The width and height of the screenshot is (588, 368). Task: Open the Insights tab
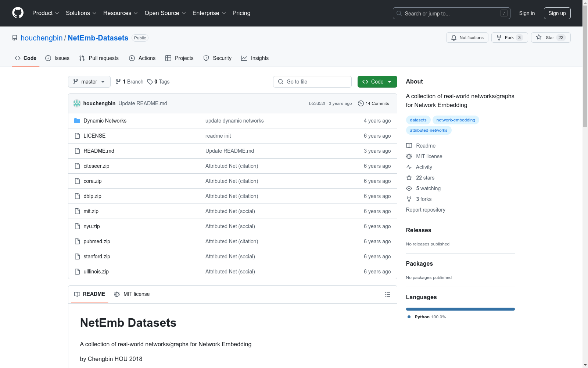coord(255,58)
